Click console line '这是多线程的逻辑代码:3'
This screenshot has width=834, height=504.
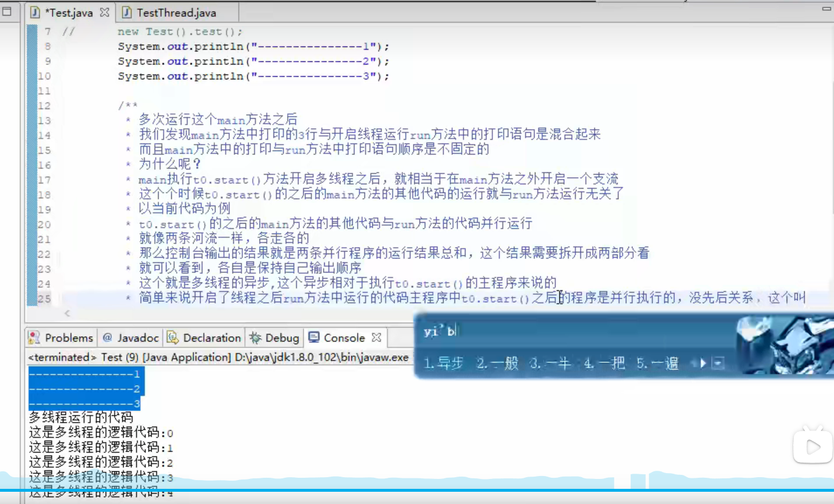101,478
